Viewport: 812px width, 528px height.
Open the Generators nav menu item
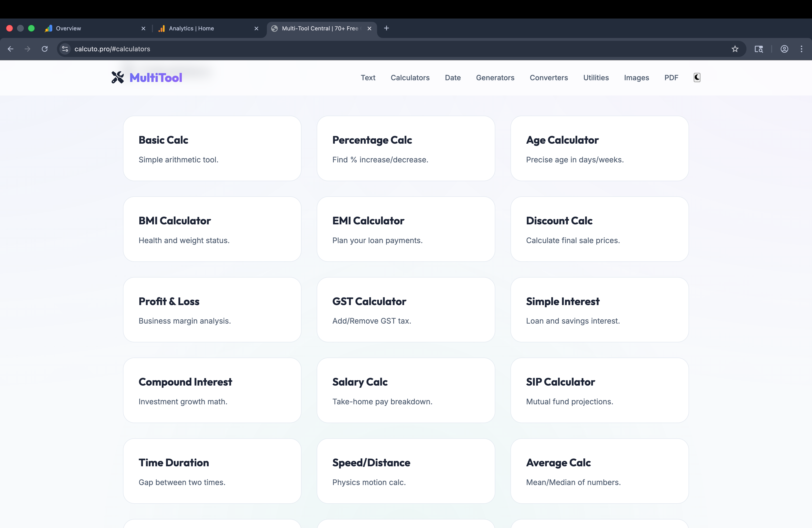[x=495, y=78]
